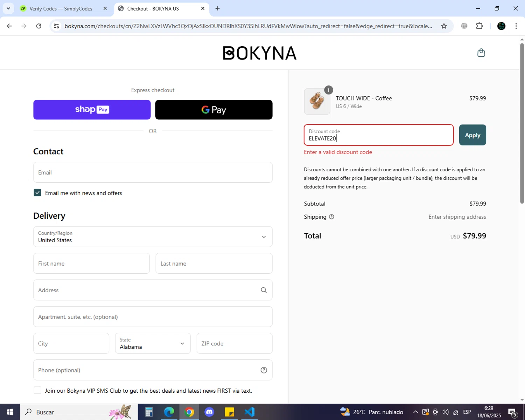Open the shipping info question icon
Image resolution: width=525 pixels, height=420 pixels.
331,217
